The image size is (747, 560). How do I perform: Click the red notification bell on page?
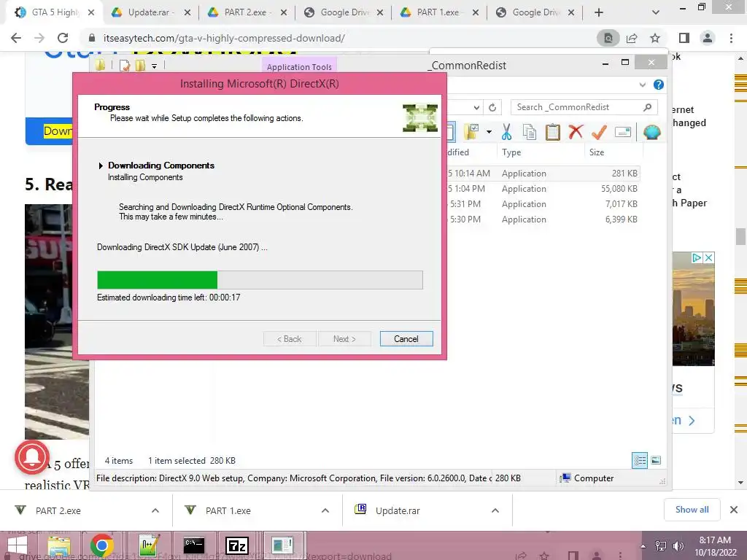pos(32,457)
